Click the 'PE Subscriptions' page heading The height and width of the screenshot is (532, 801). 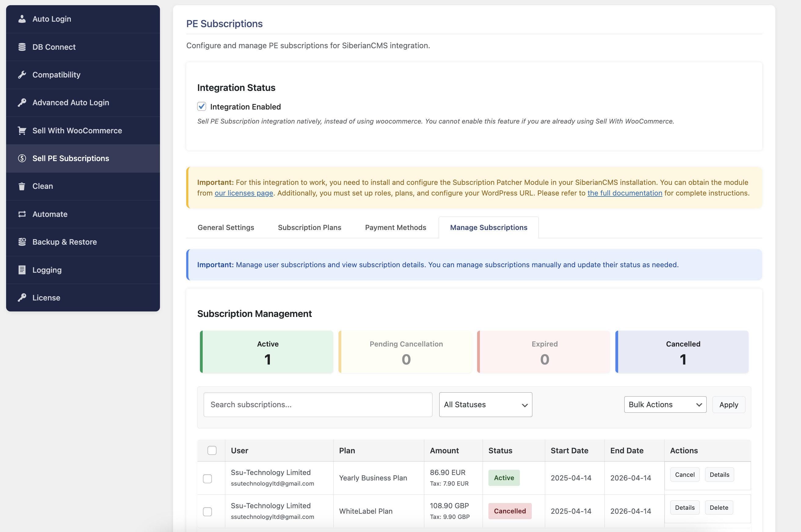(x=224, y=23)
